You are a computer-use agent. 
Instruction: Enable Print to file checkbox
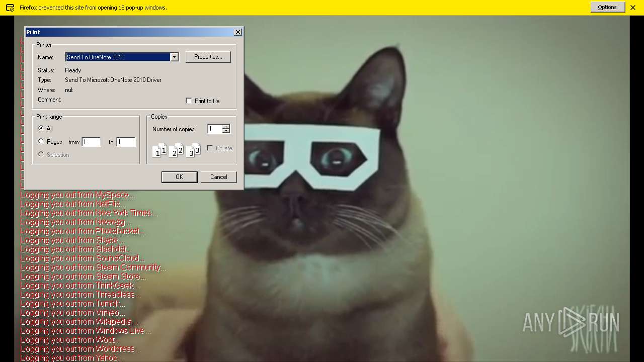(x=189, y=101)
